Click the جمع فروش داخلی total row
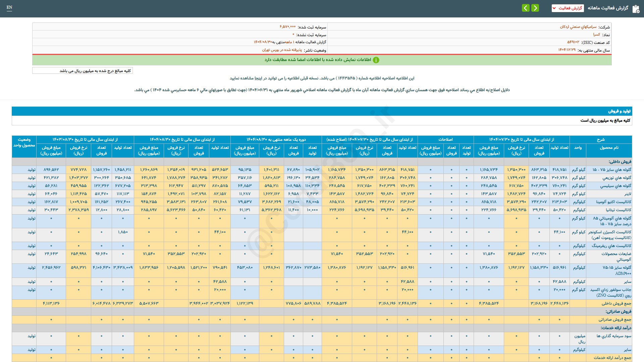Viewport: 644px width, 362px height. tap(616, 303)
